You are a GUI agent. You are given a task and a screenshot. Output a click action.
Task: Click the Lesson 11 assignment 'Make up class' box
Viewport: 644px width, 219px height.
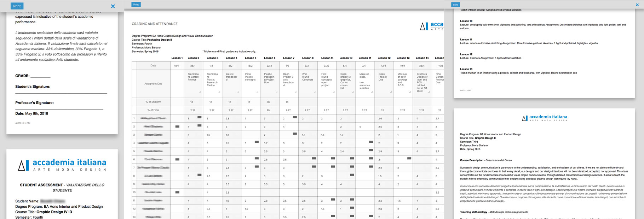point(365,83)
